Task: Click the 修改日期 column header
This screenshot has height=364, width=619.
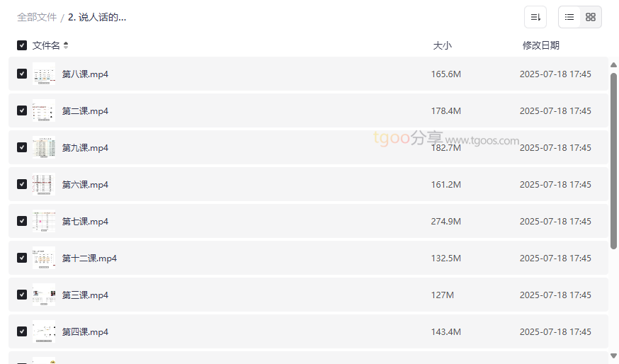Action: pyautogui.click(x=540, y=45)
